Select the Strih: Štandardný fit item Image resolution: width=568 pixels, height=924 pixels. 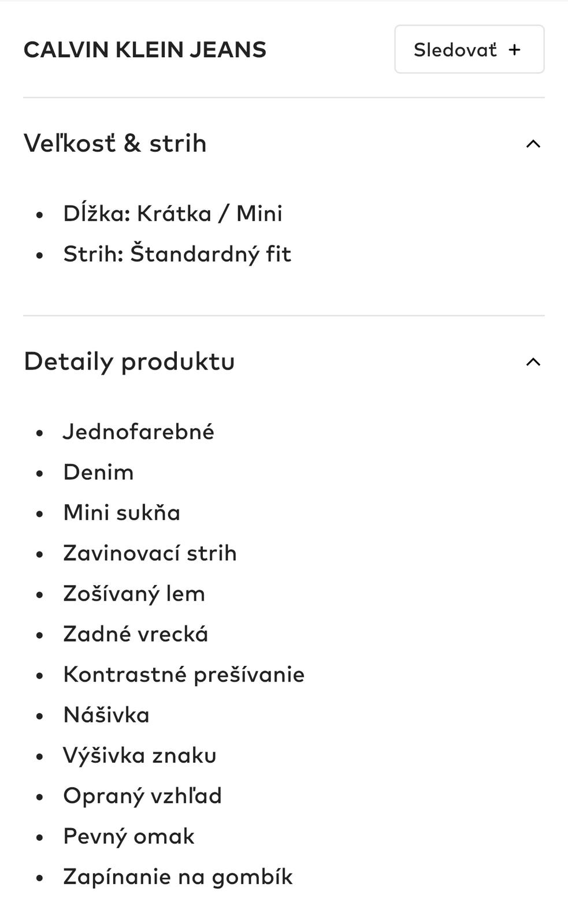pyautogui.click(x=177, y=254)
